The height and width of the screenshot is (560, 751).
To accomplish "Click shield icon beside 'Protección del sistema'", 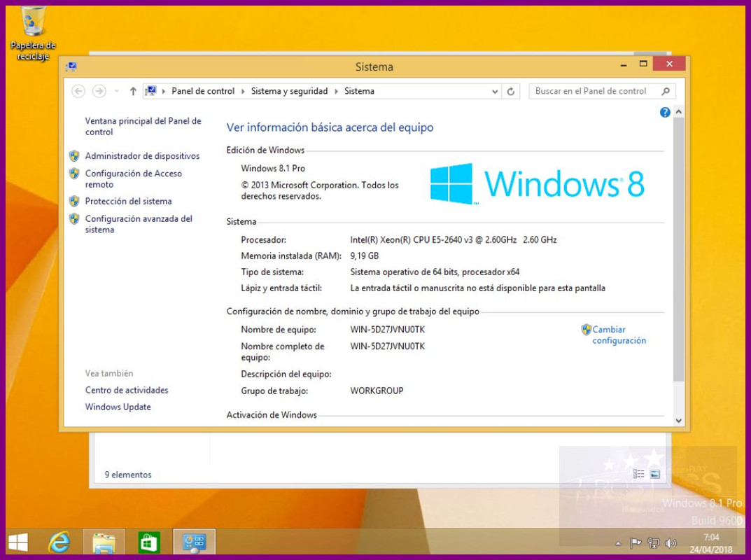I will click(x=74, y=201).
